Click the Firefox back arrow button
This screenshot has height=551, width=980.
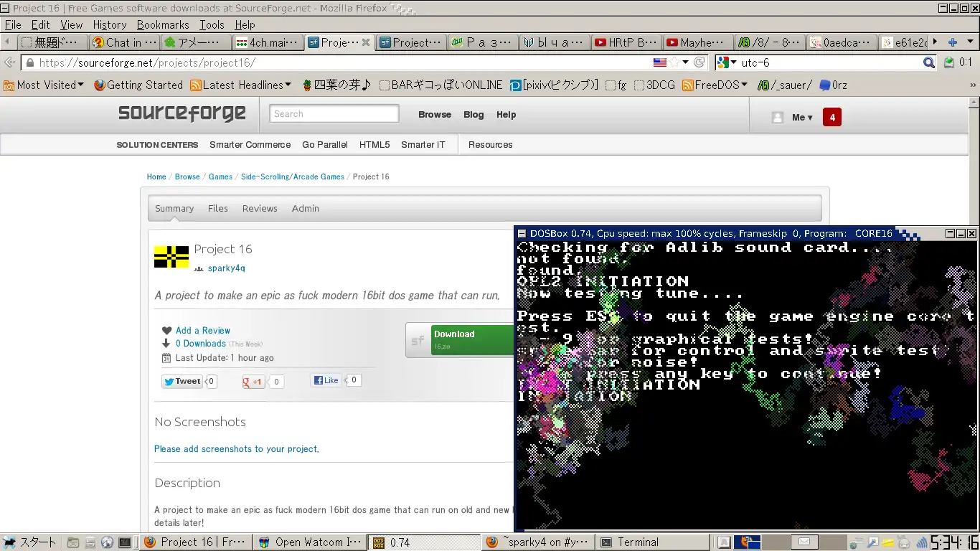point(10,62)
